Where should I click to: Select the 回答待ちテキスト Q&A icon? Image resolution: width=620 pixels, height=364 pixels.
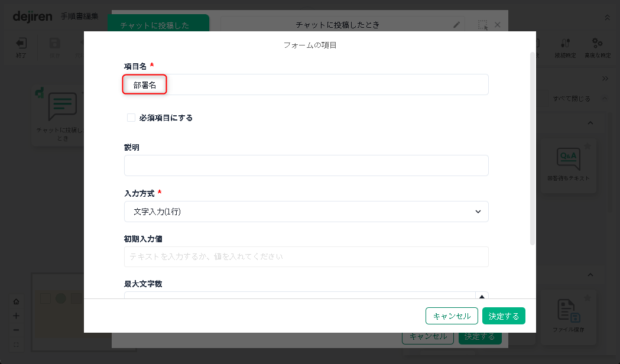568,158
